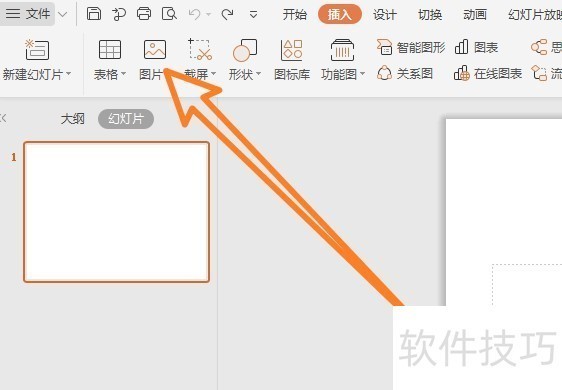Go to the 切换 tab
Viewport: 562px width, 390px height.
pyautogui.click(x=430, y=15)
